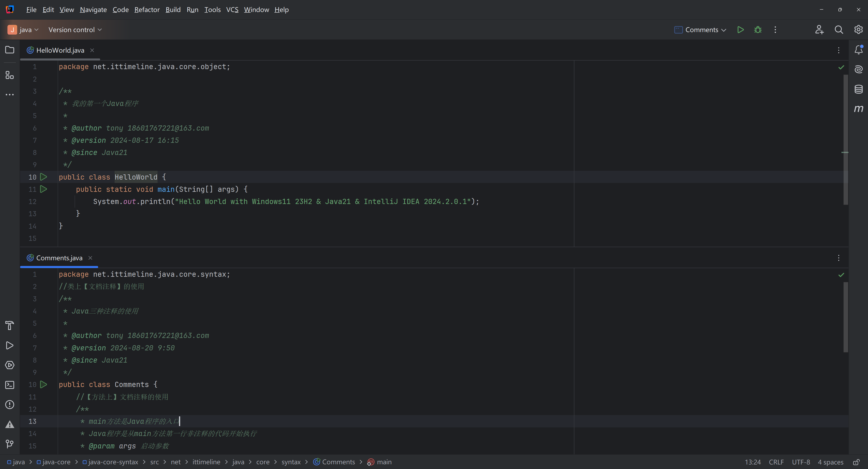868x469 pixels.
Task: Open the Database tool window
Action: pyautogui.click(x=858, y=89)
